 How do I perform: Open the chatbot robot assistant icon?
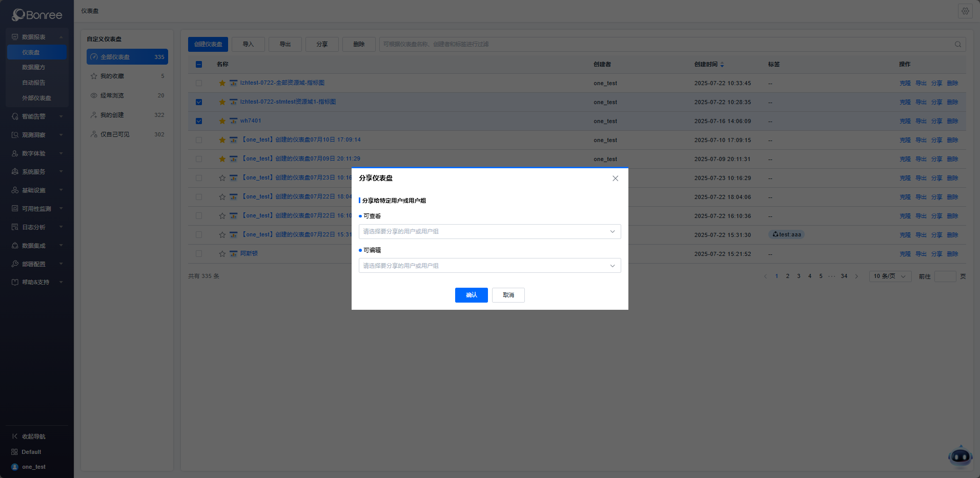(960, 456)
